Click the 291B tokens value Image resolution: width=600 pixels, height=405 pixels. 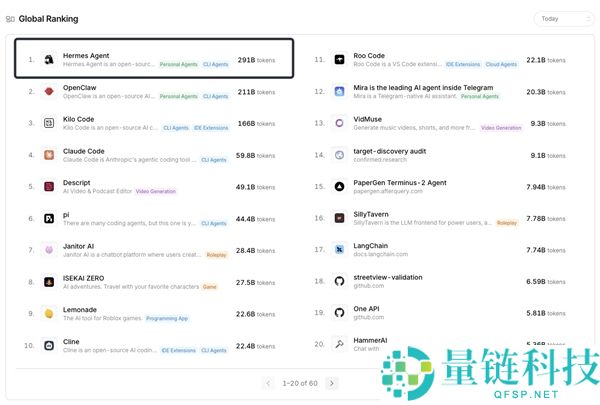256,60
